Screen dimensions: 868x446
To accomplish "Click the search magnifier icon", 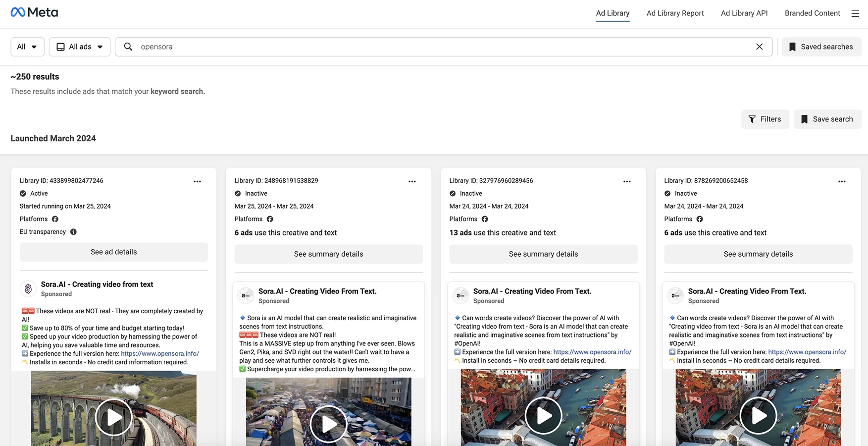I will coord(128,47).
